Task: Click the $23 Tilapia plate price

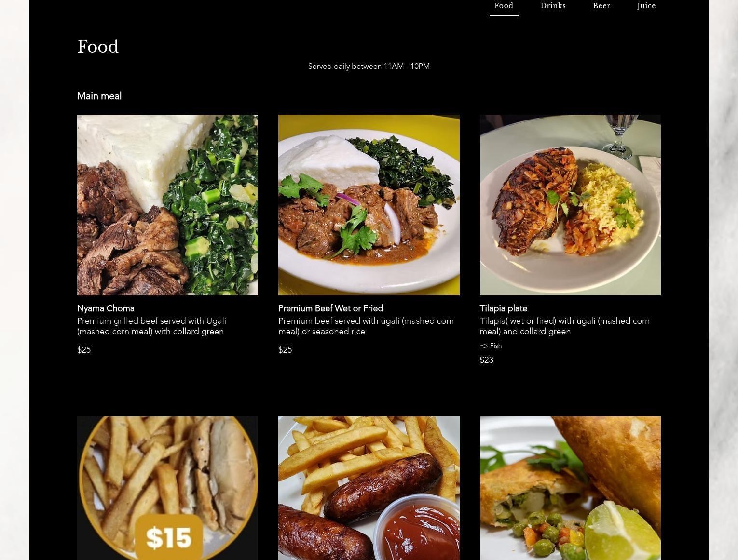Action: tap(486, 360)
